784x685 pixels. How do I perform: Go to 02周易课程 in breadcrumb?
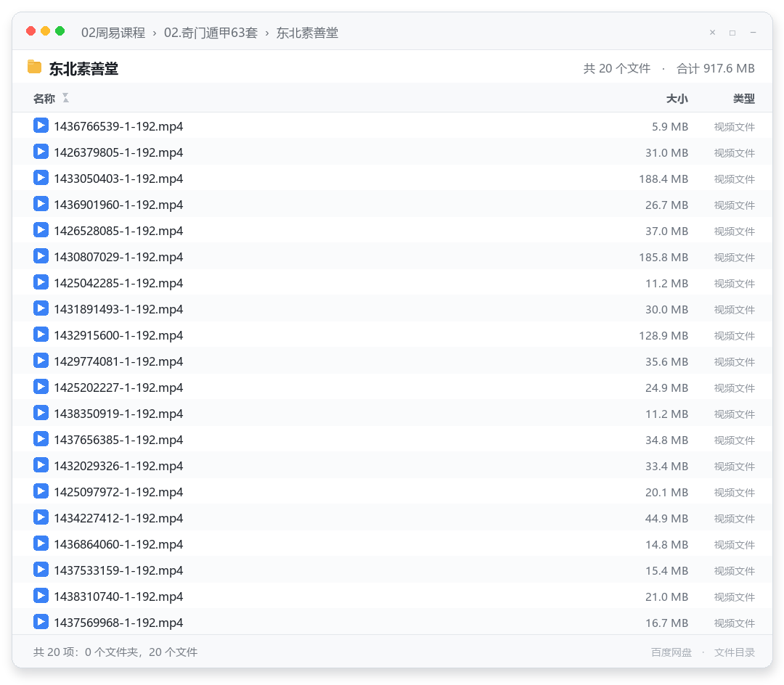[113, 33]
